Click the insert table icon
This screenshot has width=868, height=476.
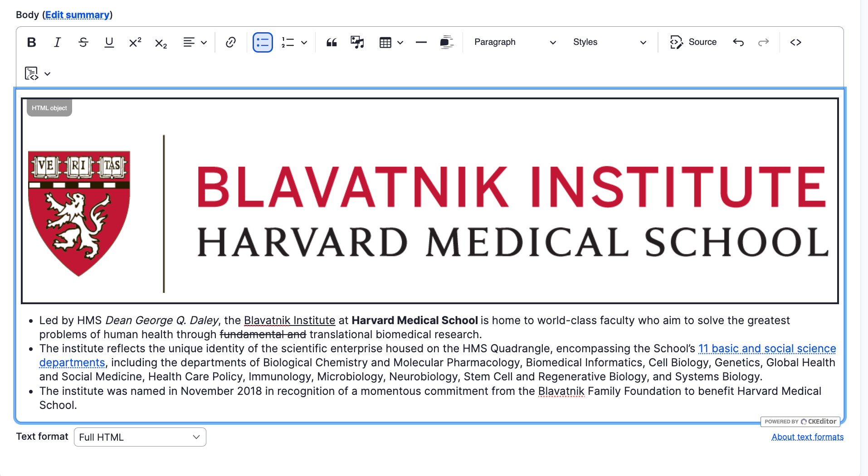(x=385, y=43)
